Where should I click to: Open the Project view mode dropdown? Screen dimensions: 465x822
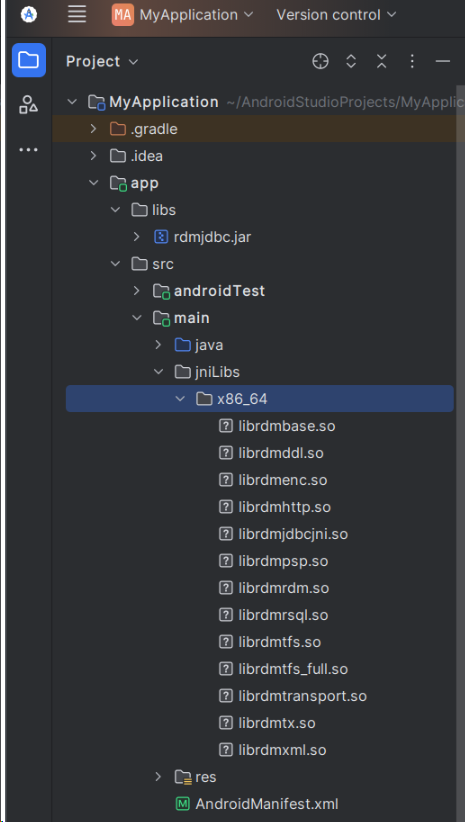tap(102, 61)
